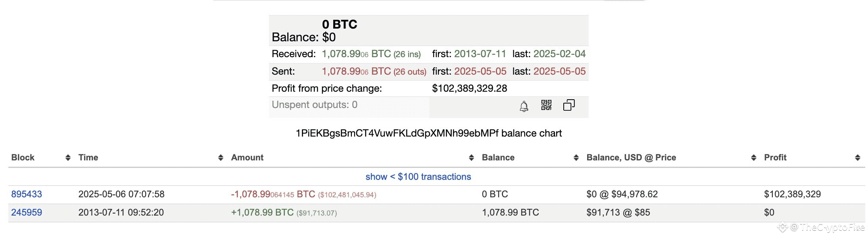This screenshot has height=237, width=868.
Task: Click the Profit column header
Action: point(775,158)
